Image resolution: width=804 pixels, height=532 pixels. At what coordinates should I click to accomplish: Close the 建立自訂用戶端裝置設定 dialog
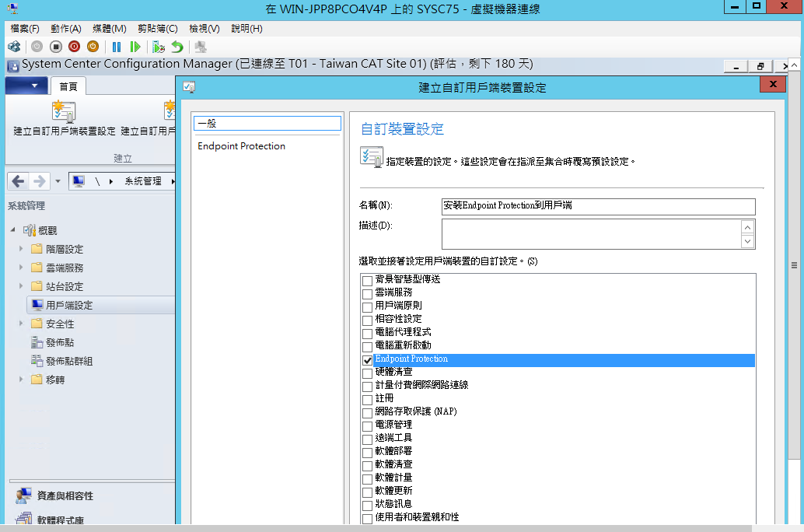(773, 84)
